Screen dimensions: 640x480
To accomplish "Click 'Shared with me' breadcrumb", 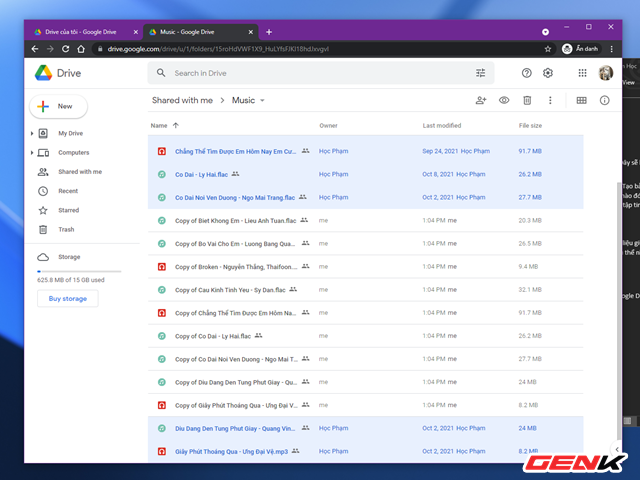I will click(x=182, y=100).
